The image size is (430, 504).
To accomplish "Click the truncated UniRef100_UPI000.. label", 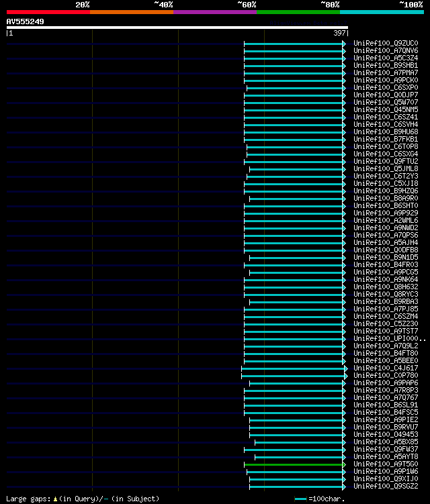I will point(390,339).
